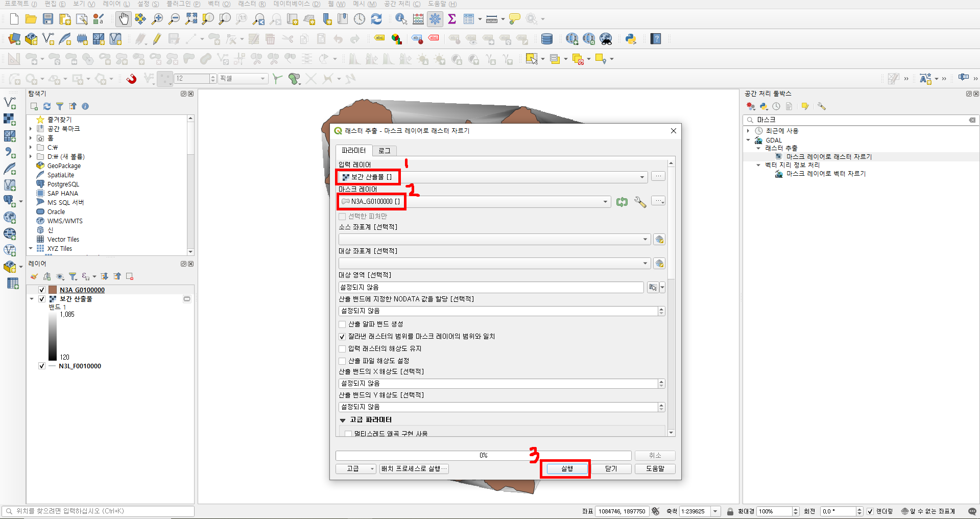Screen dimensions: 980x519
Task: Click the New Shapefile Layer icon
Action: click(48, 39)
